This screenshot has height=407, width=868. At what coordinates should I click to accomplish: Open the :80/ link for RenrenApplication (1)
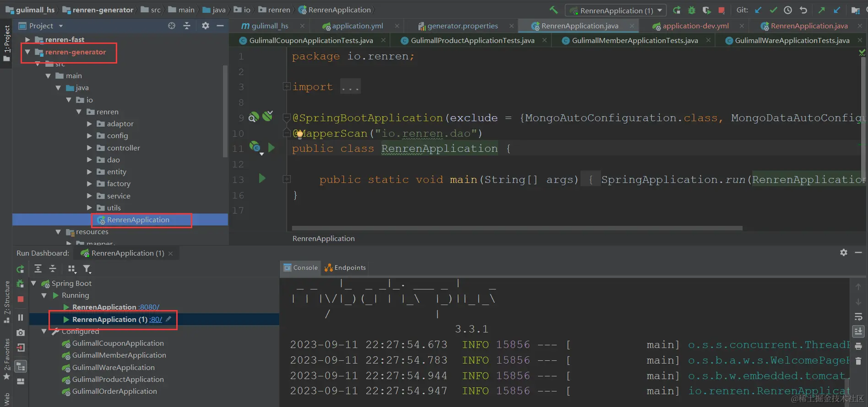pyautogui.click(x=156, y=319)
